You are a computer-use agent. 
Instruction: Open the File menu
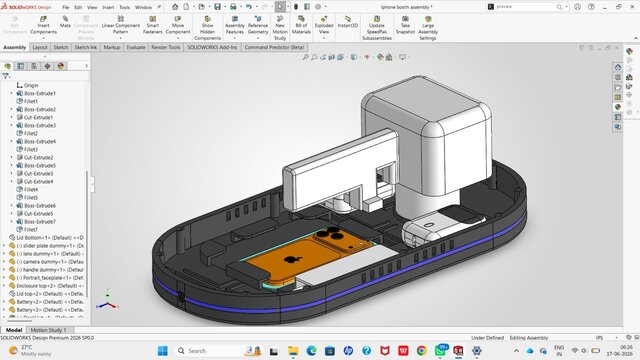[65, 7]
